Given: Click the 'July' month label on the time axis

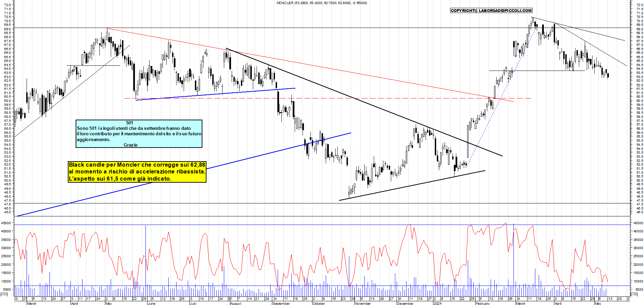Looking at the screenshot, I should click(193, 303).
